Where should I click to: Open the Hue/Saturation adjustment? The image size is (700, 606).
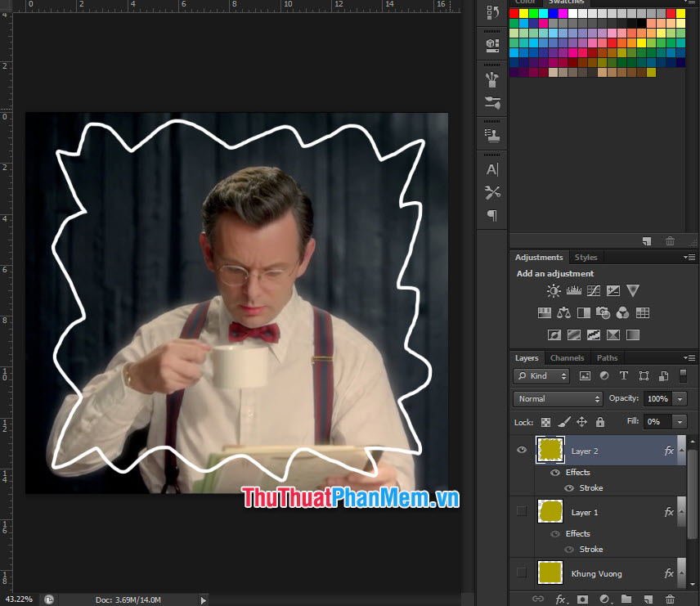tap(545, 312)
